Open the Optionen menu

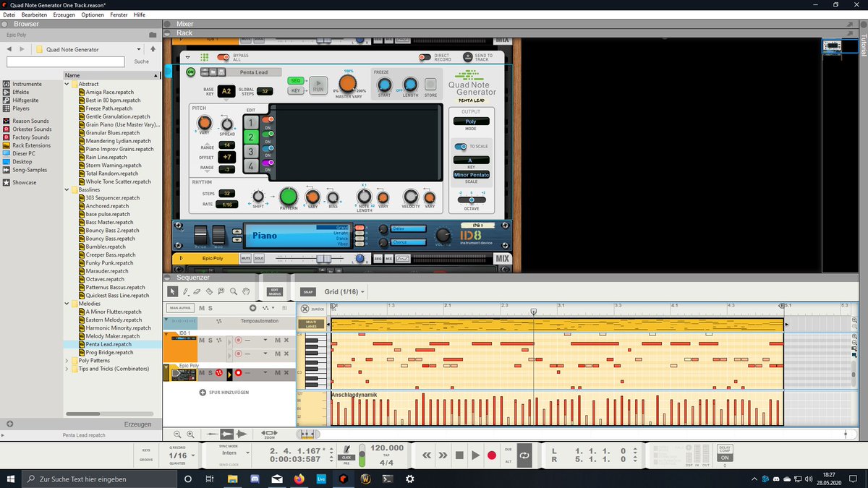93,14
